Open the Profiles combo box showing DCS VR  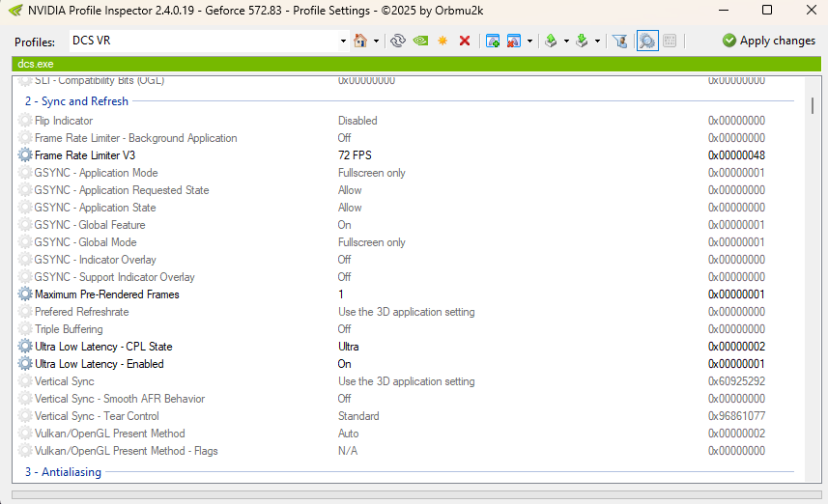pos(209,41)
